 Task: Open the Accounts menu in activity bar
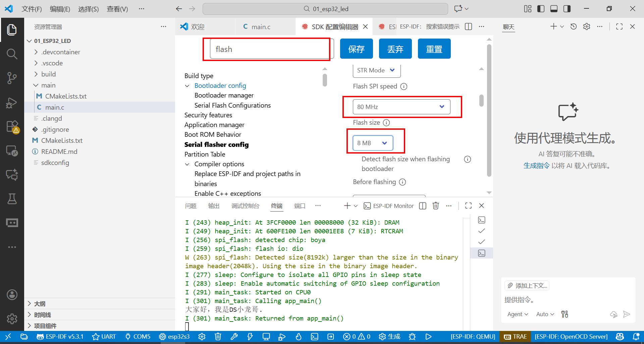pyautogui.click(x=12, y=295)
